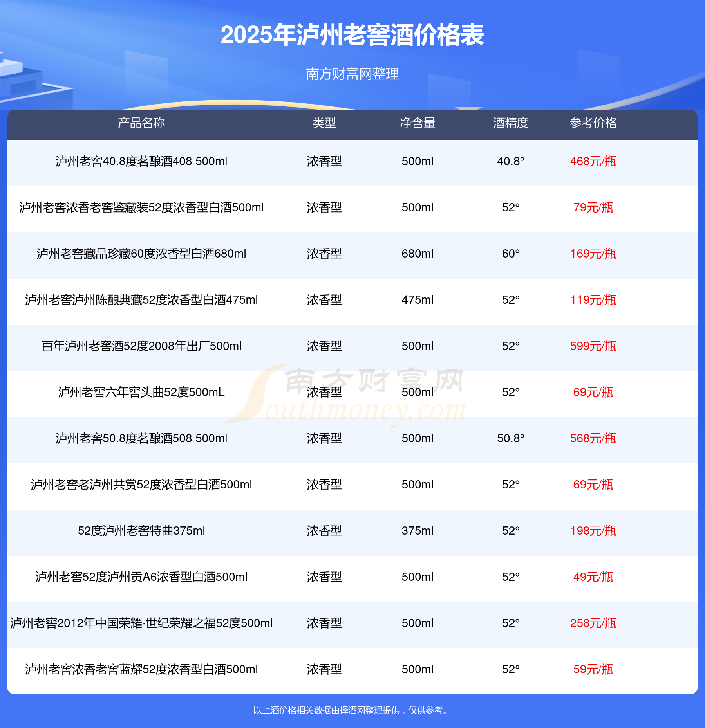Click "52°" in the 蓝耀 row
This screenshot has width=705, height=728.
pyautogui.click(x=511, y=669)
